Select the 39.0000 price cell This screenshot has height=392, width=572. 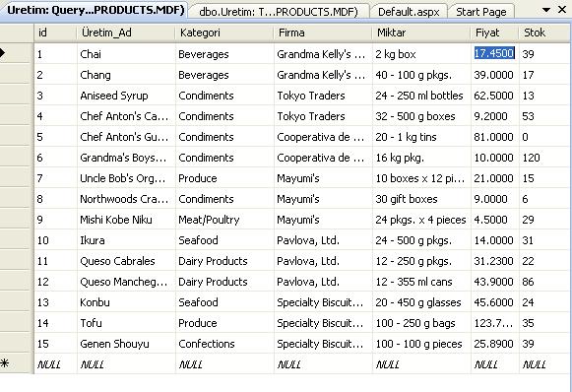(494, 75)
